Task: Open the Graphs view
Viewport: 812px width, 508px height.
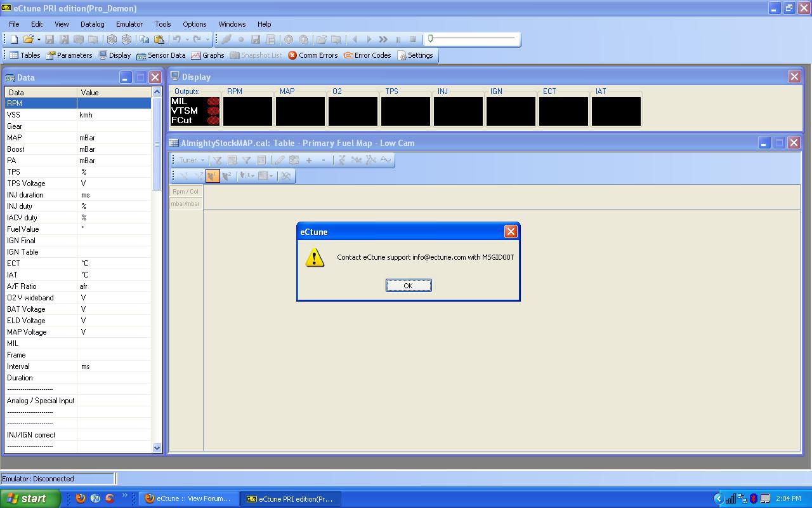Action: pos(207,55)
